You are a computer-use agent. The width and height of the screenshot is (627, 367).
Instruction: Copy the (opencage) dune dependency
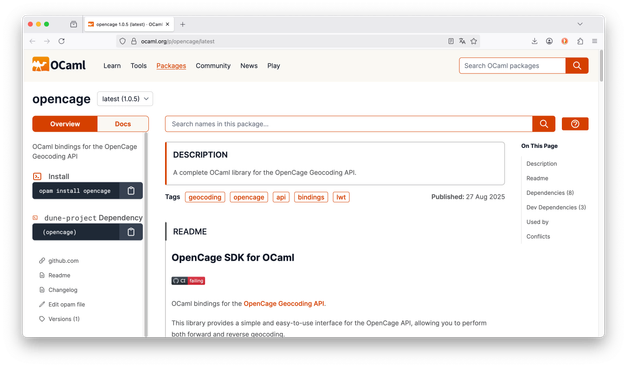(131, 232)
